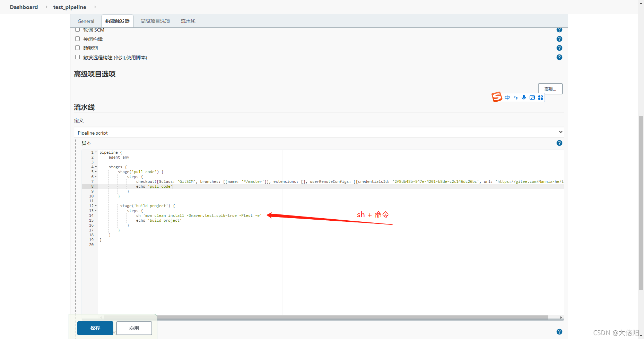The width and height of the screenshot is (644, 339).
Task: Enable 触发远程构建 checkbox
Action: point(78,57)
